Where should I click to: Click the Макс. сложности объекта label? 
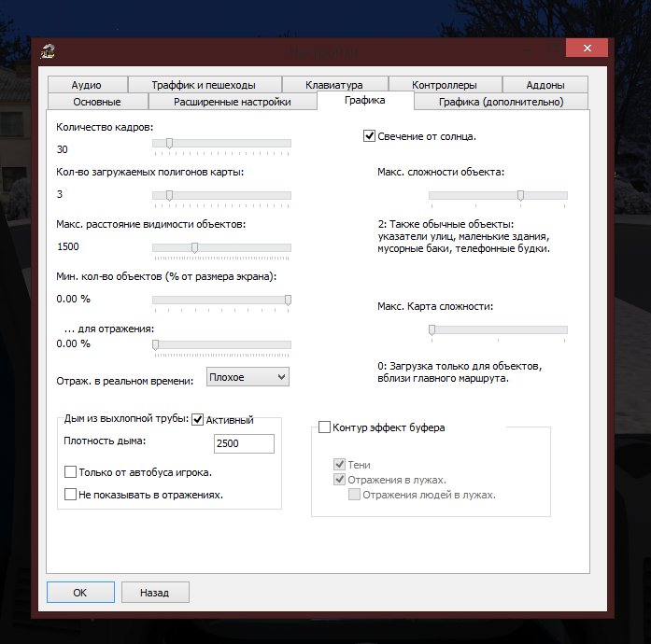pyautogui.click(x=441, y=172)
